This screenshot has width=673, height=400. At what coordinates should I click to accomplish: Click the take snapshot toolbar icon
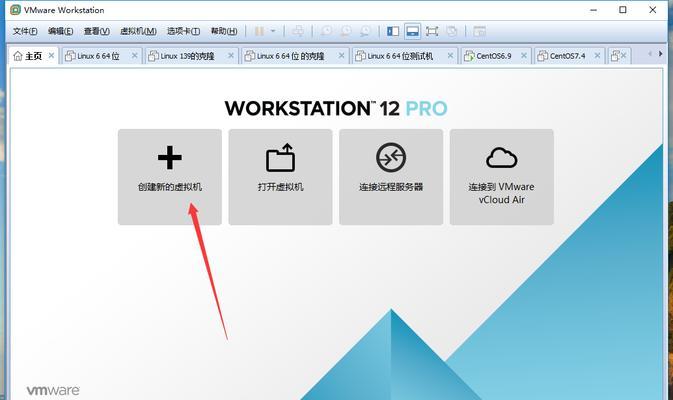326,31
